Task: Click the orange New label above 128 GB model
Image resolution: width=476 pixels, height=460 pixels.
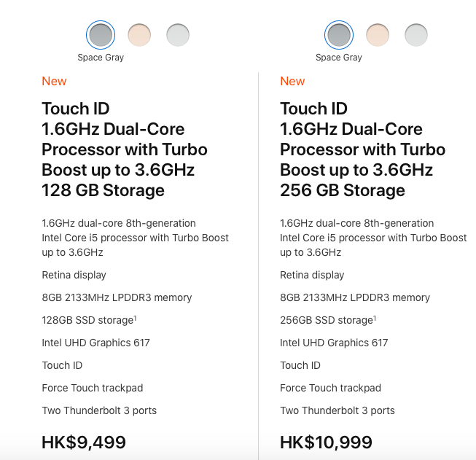Action: point(54,81)
